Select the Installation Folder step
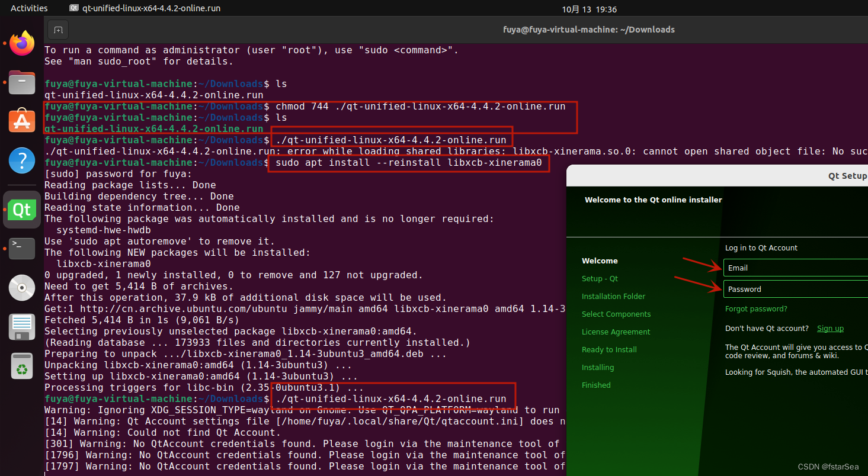The width and height of the screenshot is (868, 476). [613, 297]
